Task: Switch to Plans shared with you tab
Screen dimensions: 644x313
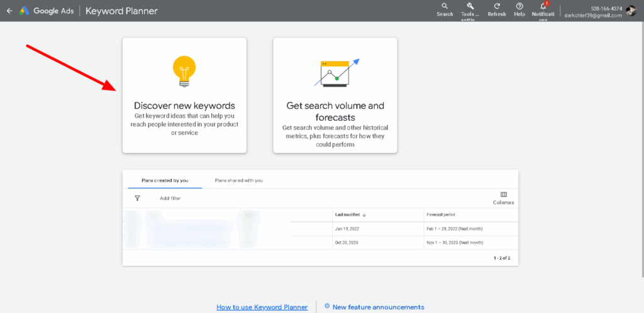Action: 239,180
